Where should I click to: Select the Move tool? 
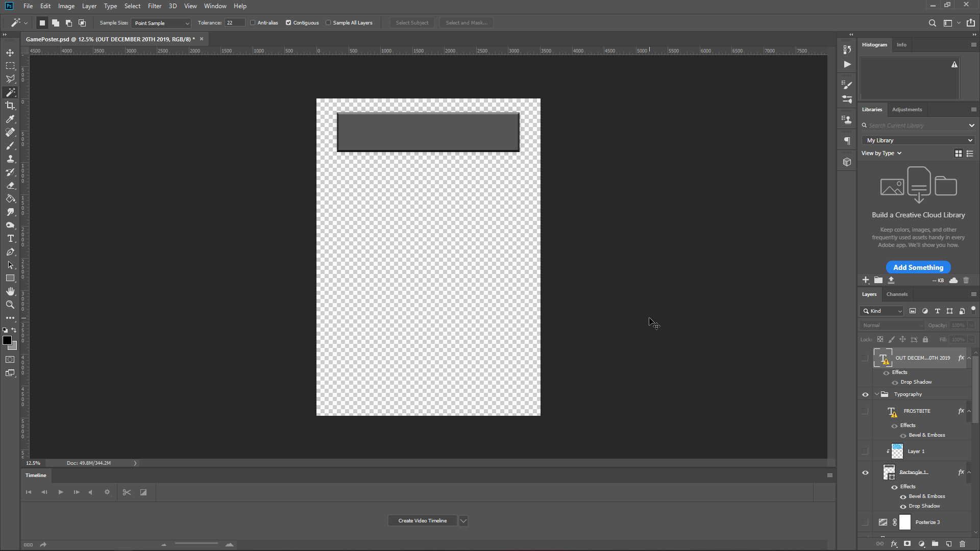[x=10, y=53]
